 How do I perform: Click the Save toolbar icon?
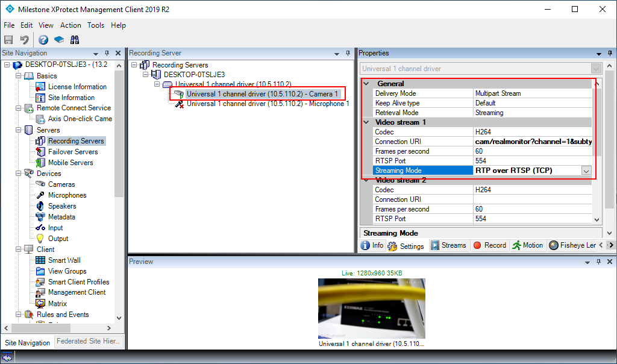coord(8,40)
